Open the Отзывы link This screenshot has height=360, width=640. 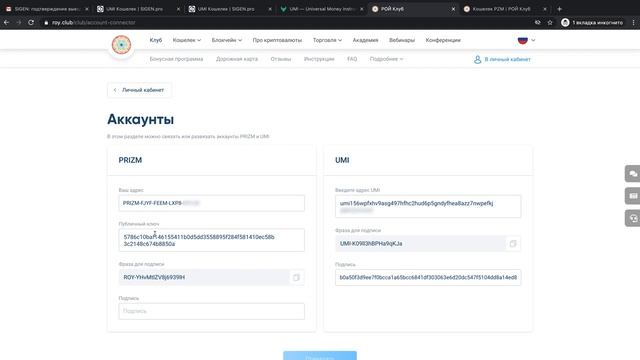(x=281, y=59)
